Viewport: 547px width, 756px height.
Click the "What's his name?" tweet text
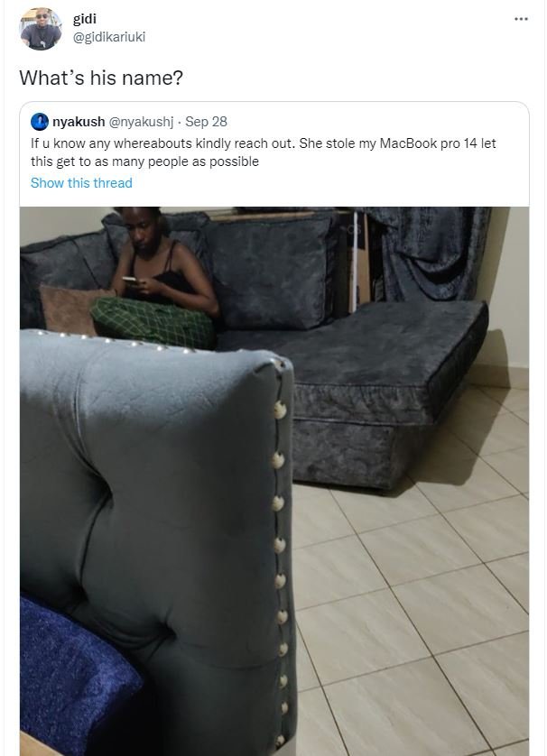click(x=101, y=78)
